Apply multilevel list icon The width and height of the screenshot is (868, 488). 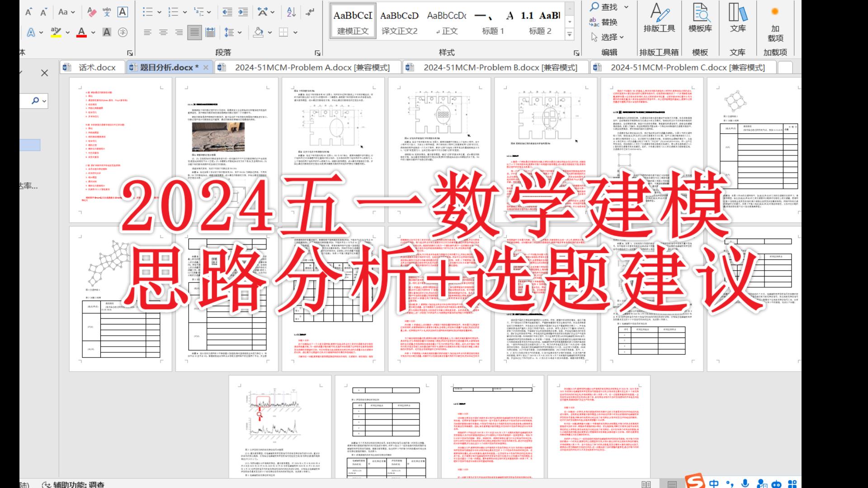(198, 12)
